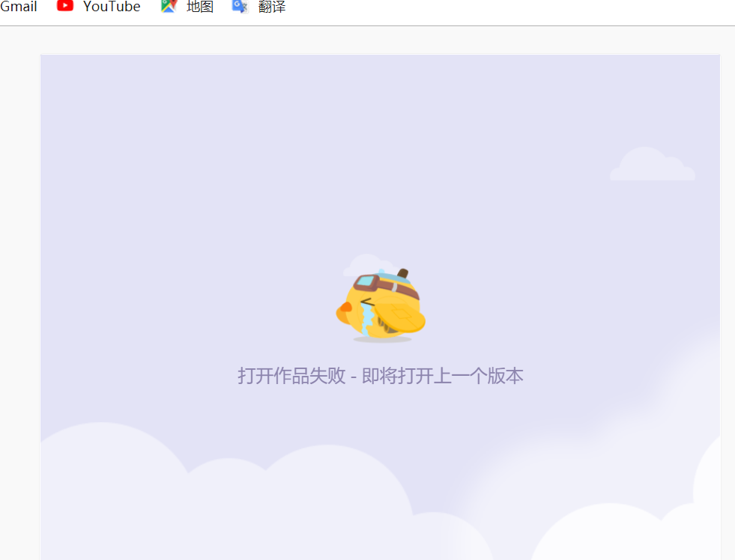Click the YouTube bookmark icon
The image size is (735, 560).
coord(65,6)
